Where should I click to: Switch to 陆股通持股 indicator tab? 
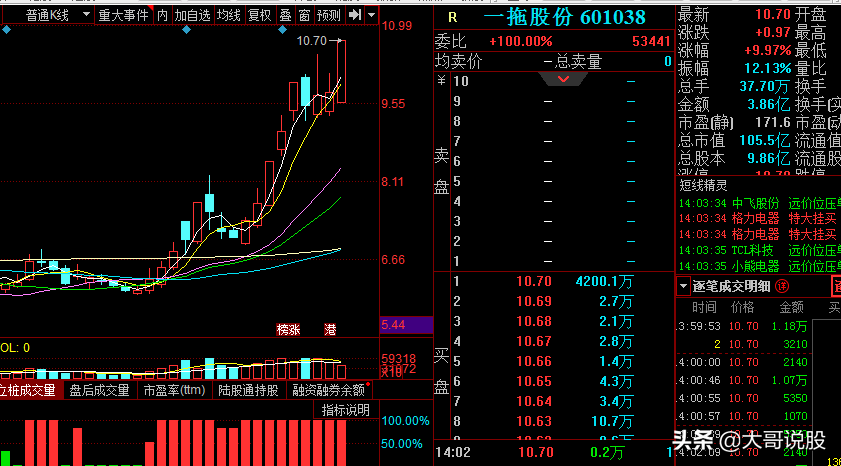(x=248, y=390)
